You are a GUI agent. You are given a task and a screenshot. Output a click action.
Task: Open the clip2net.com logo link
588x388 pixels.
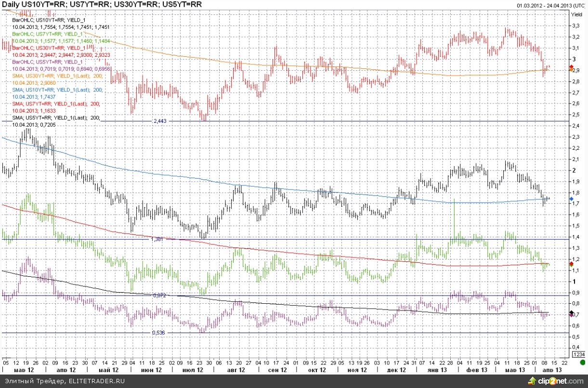(x=559, y=381)
